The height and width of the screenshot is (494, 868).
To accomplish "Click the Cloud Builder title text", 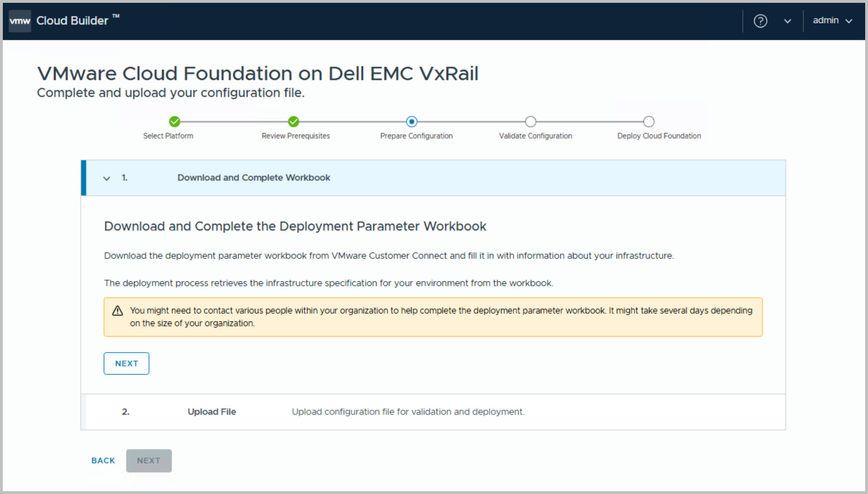I will pos(72,21).
